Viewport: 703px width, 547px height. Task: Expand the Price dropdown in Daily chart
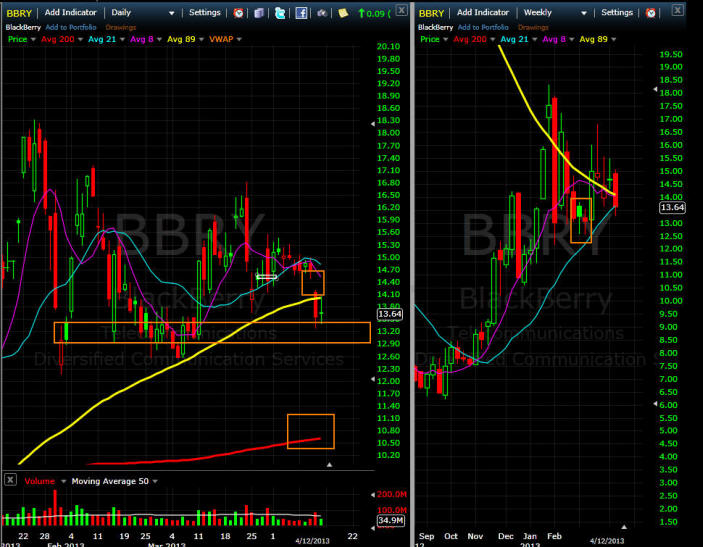(33, 39)
